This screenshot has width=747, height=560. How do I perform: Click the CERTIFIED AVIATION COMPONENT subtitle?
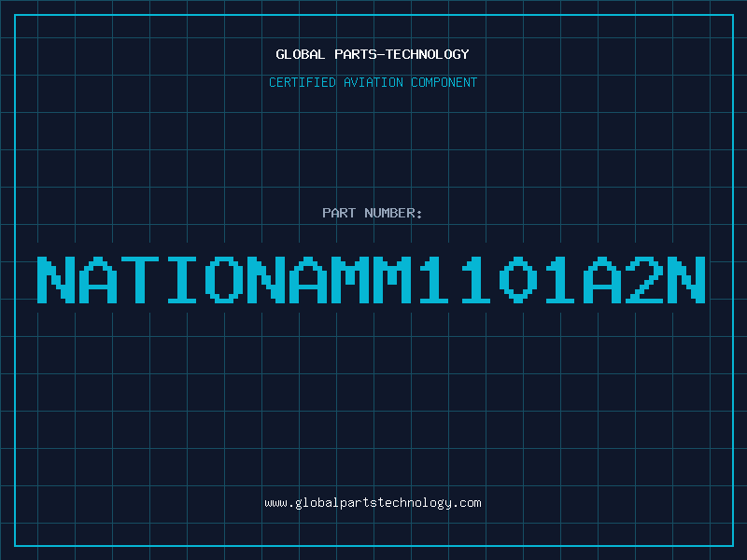[373, 82]
